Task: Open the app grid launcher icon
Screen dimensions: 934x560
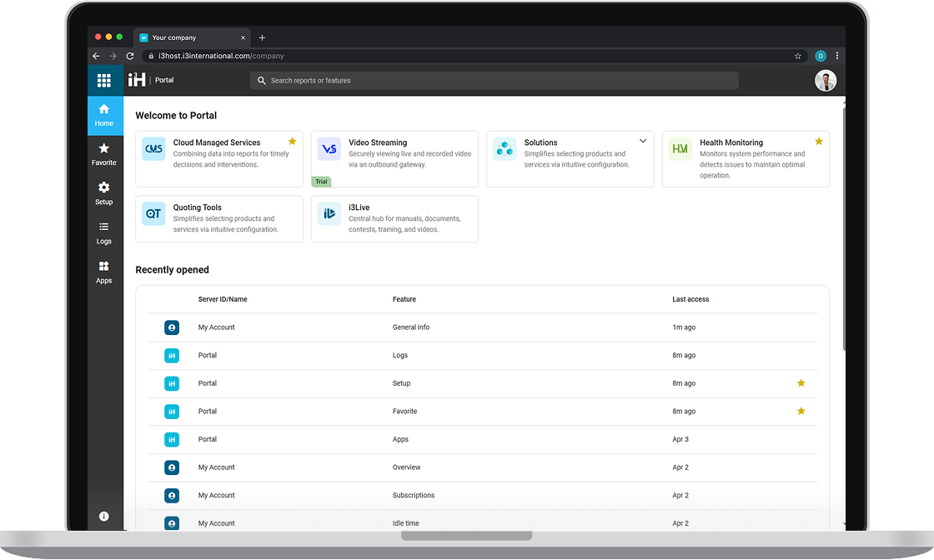Action: pos(103,80)
